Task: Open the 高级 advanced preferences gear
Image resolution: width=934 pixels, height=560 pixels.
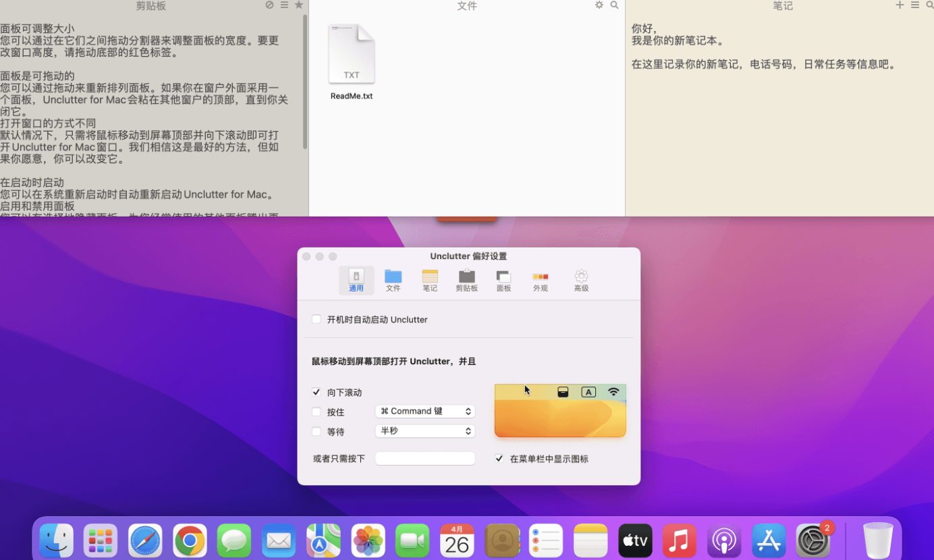Action: pos(581,281)
